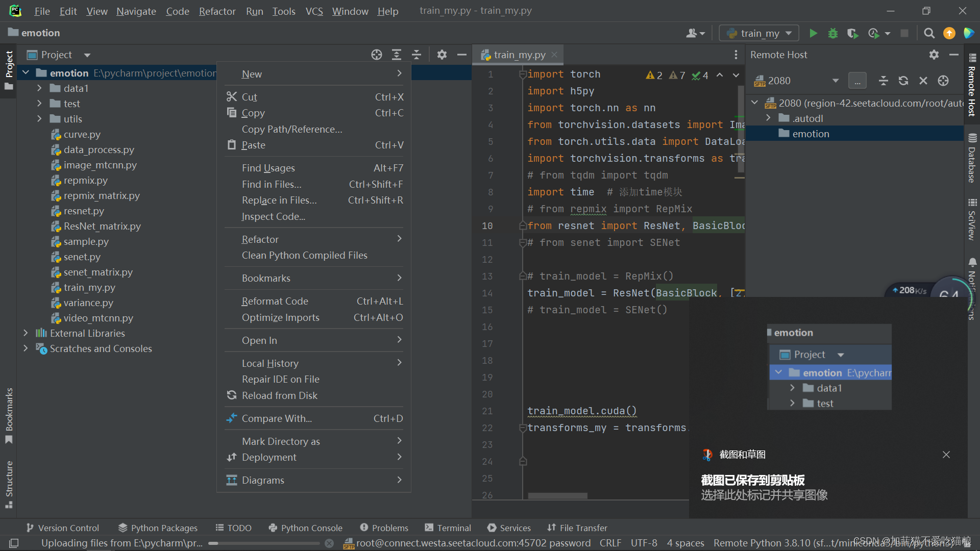Expand the .autodl remote folder
980x551 pixels.
click(x=768, y=118)
